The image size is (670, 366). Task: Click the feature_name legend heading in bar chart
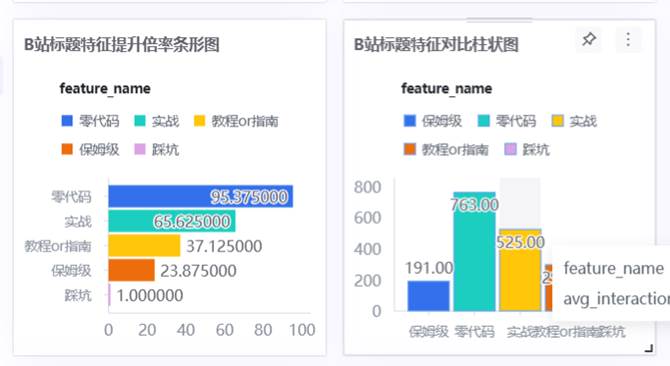click(x=105, y=89)
